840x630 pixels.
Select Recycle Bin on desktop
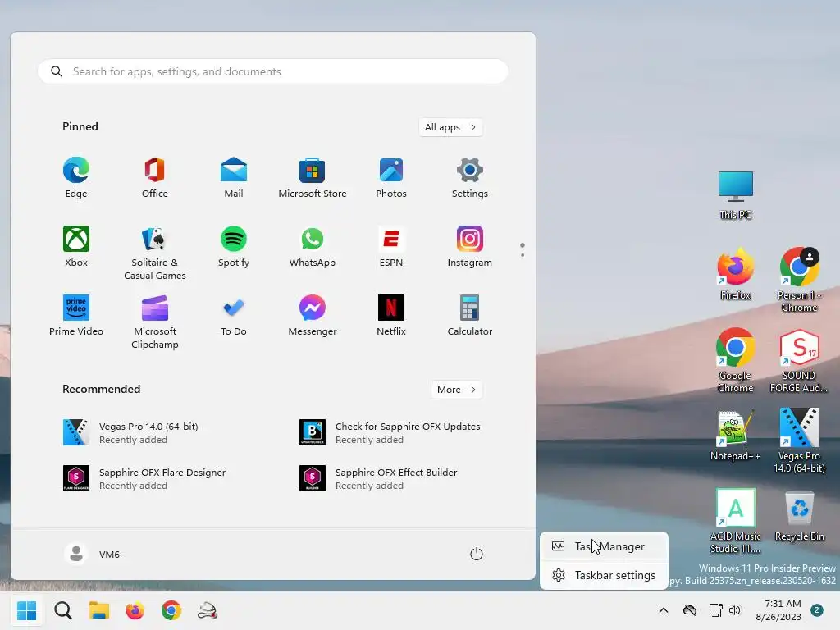pos(799,515)
